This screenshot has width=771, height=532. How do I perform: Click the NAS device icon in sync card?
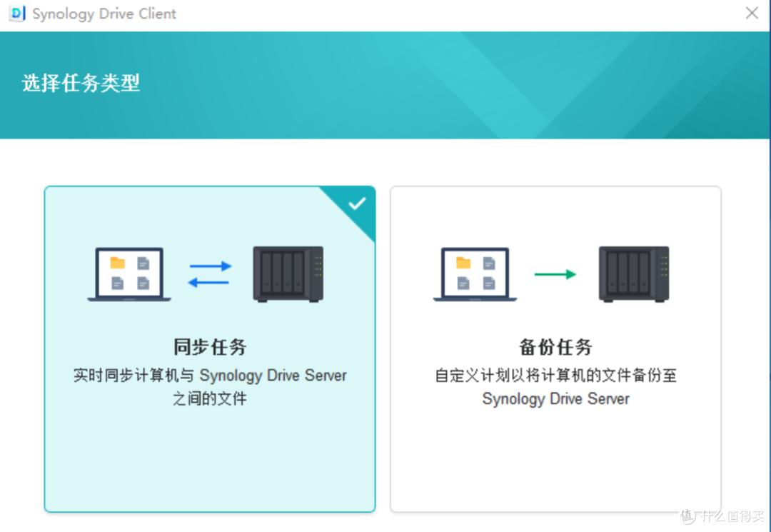click(288, 274)
